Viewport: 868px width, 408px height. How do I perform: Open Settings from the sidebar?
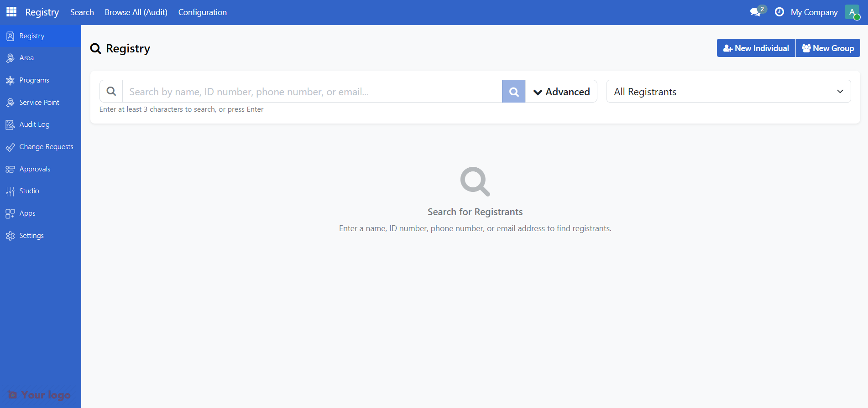point(41,236)
